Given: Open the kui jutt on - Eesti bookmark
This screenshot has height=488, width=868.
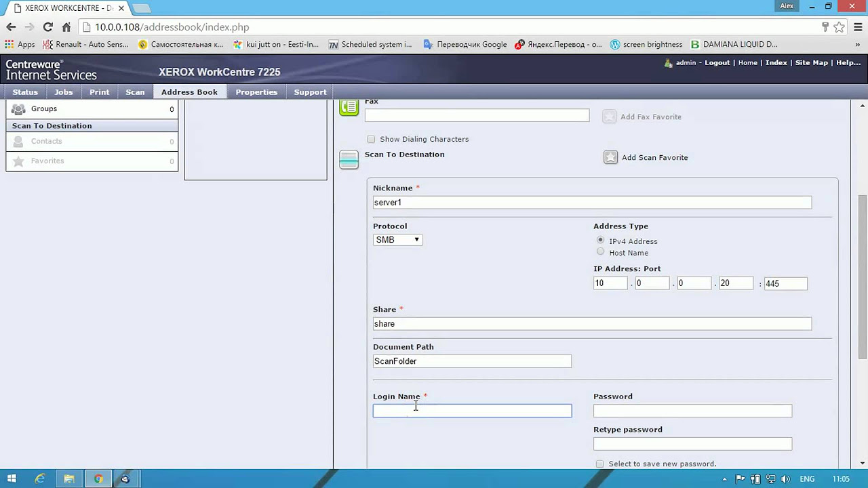Looking at the screenshot, I should 275,44.
